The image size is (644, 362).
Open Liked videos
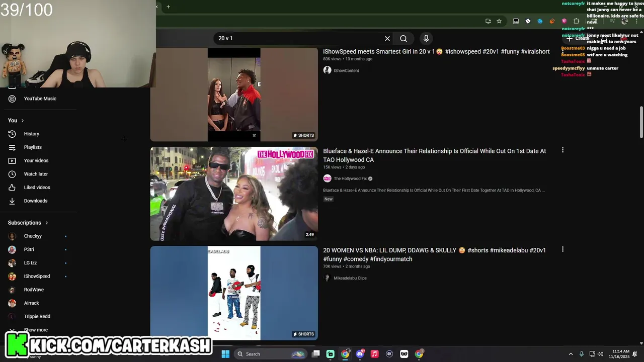point(38,187)
